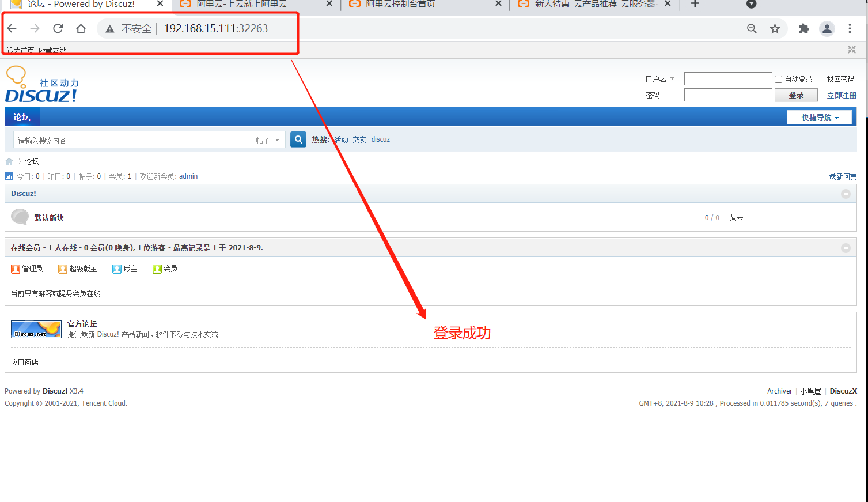Focus the 密码 input field

pyautogui.click(x=728, y=95)
